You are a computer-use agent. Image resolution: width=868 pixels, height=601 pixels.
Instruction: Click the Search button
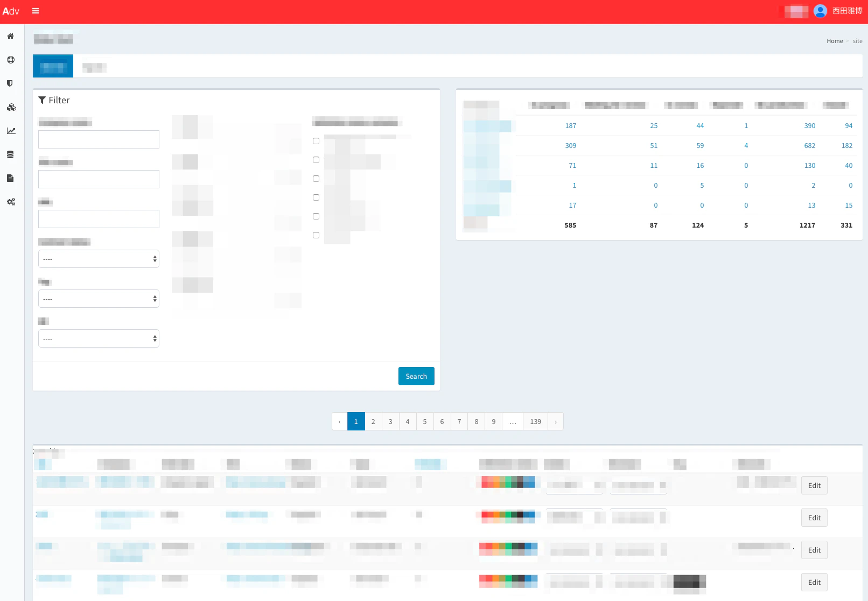tap(416, 376)
